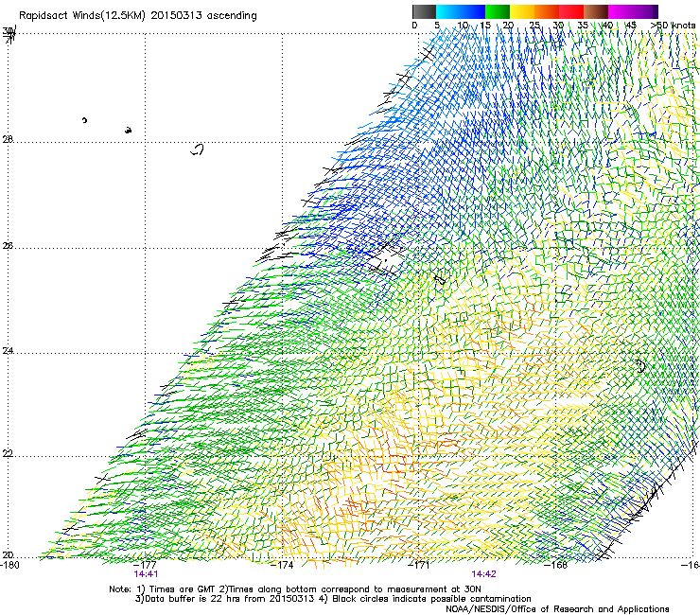Click the 'NOAA/NESDIS/Office of Research and Applications' credit
Viewport: 700px width, 615px height.
click(557, 609)
